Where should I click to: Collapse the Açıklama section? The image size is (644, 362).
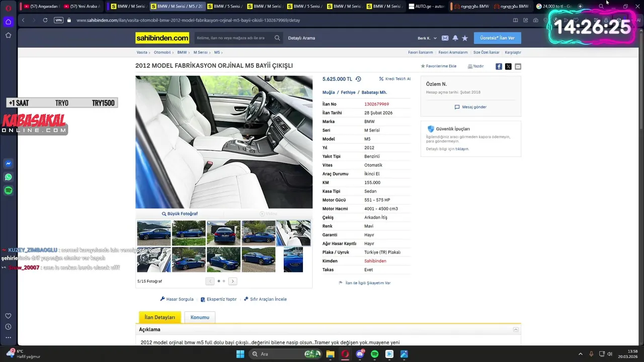(516, 329)
